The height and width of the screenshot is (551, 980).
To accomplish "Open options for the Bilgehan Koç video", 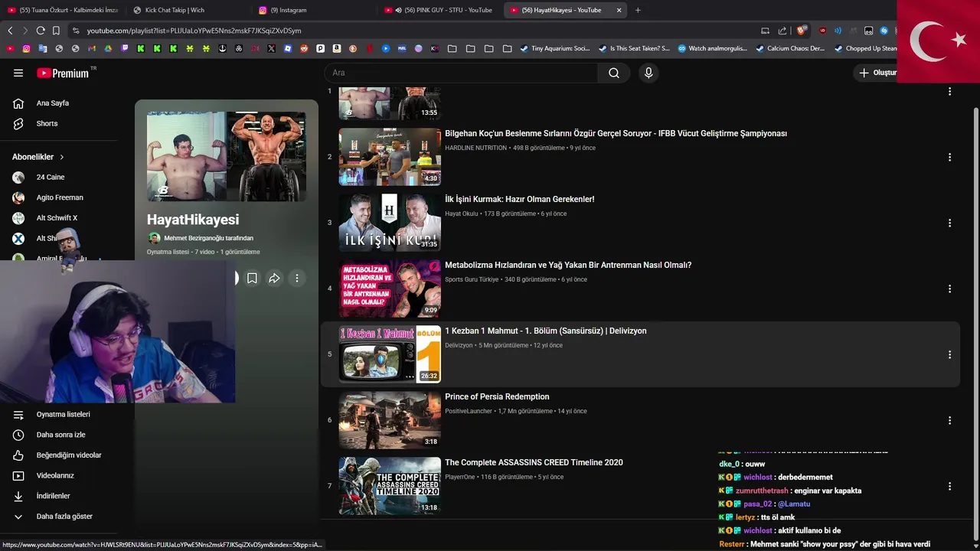I will click(x=949, y=157).
